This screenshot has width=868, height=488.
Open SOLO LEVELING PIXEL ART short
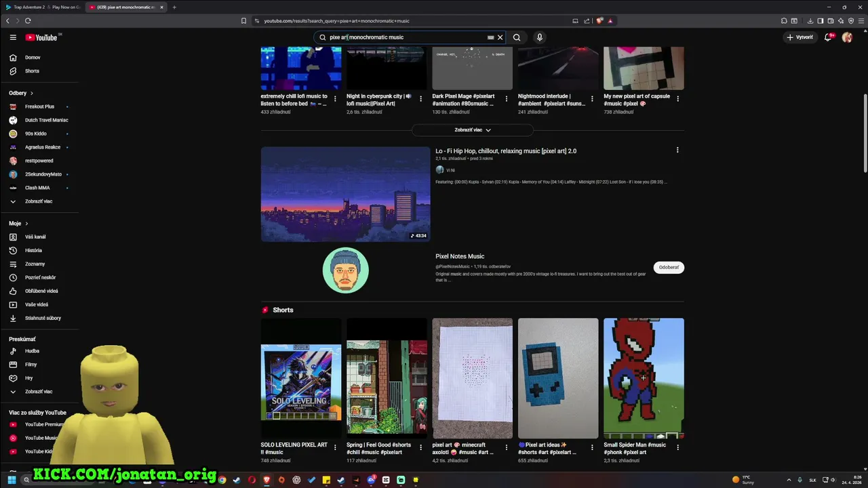301,378
